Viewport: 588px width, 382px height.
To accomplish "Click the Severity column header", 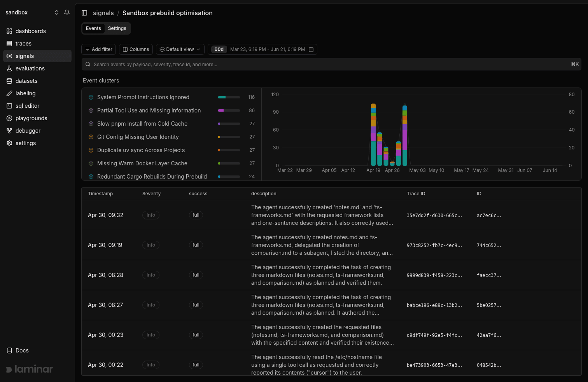I will point(151,194).
